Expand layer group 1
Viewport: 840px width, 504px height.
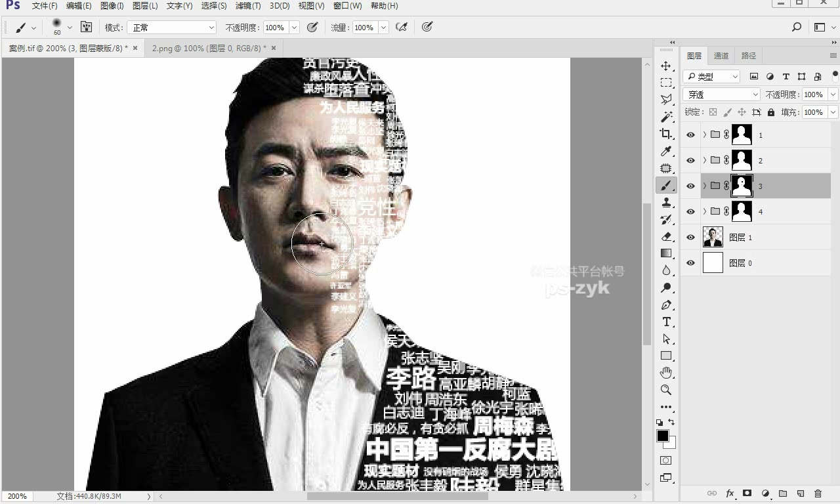point(704,135)
